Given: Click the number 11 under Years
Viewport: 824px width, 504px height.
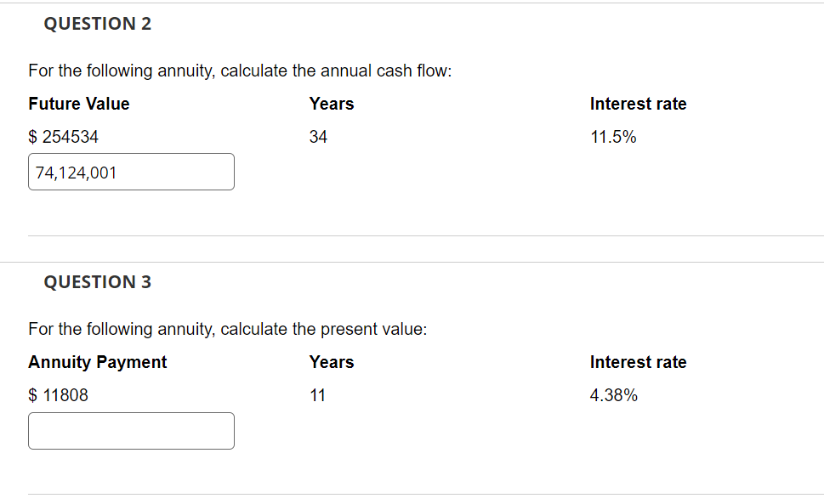Looking at the screenshot, I should click(314, 395).
